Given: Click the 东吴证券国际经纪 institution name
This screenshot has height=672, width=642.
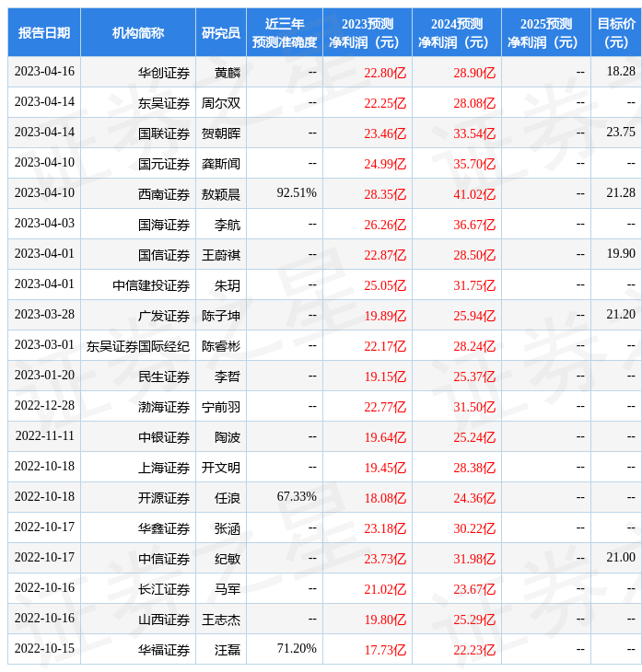Looking at the screenshot, I should 138,346.
